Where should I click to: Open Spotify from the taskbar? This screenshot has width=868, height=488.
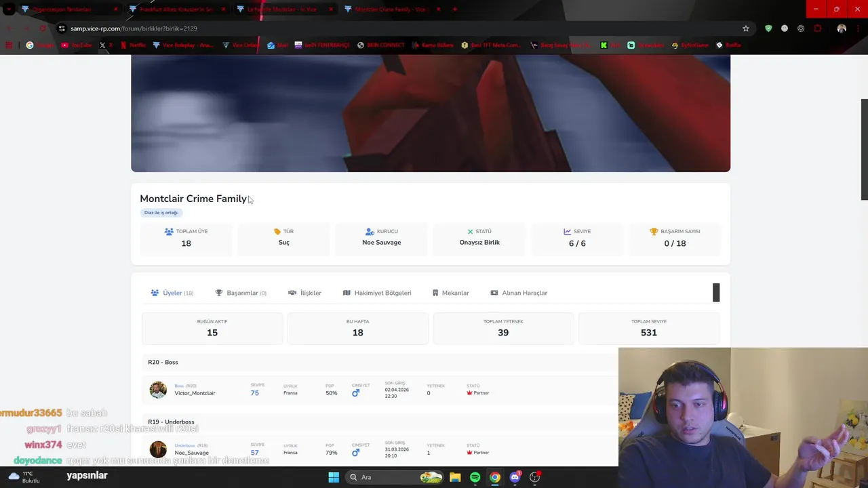(x=475, y=477)
